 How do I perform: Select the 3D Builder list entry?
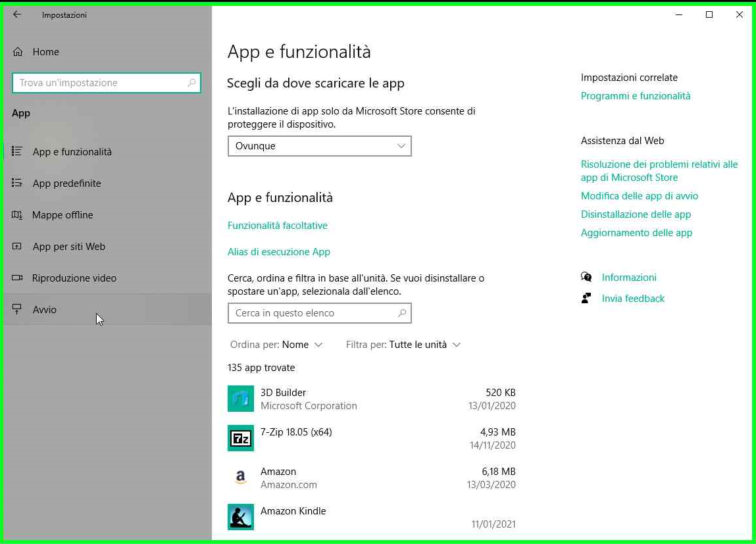pyautogui.click(x=372, y=399)
